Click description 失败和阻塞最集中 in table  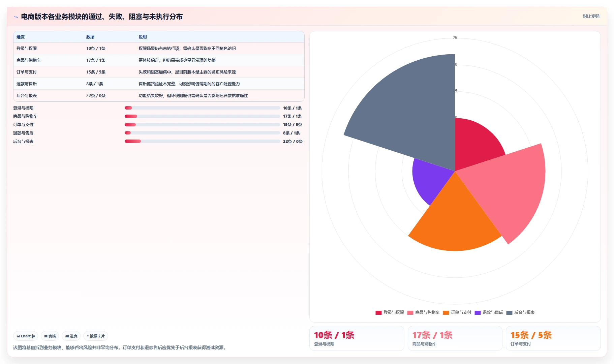(187, 72)
